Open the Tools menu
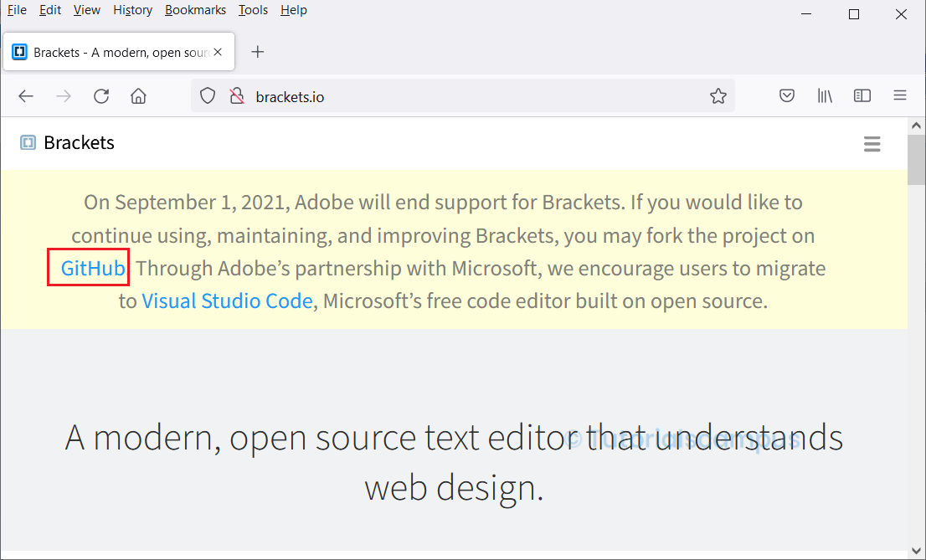The height and width of the screenshot is (560, 926). 253,10
